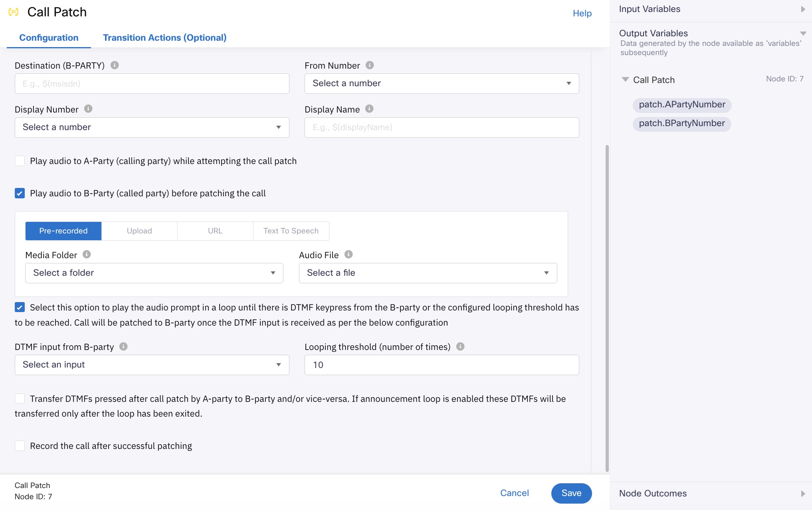Click the configuration panel vertical scrollbar
Image resolution: width=812 pixels, height=510 pixels.
click(x=607, y=308)
